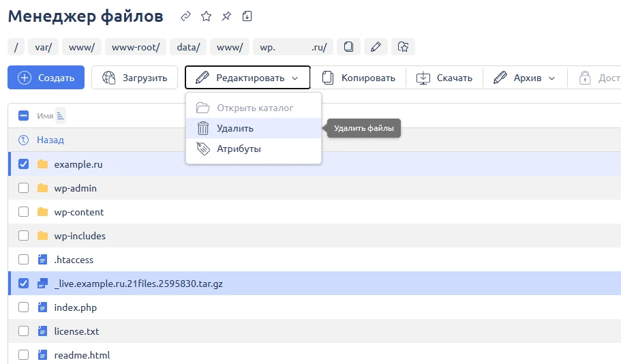
Task: Go to www-root/ in the breadcrumb path
Action: tap(135, 47)
